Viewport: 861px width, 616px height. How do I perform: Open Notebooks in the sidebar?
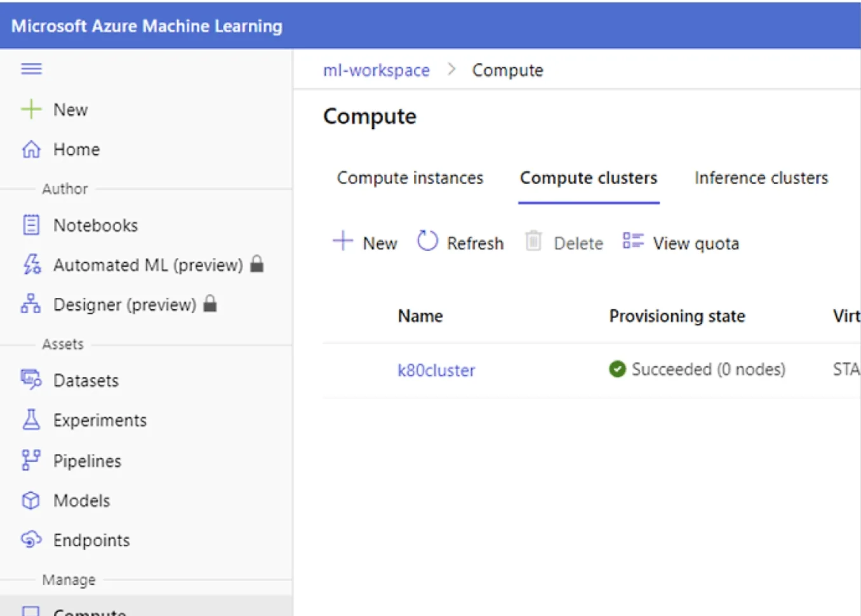[95, 225]
